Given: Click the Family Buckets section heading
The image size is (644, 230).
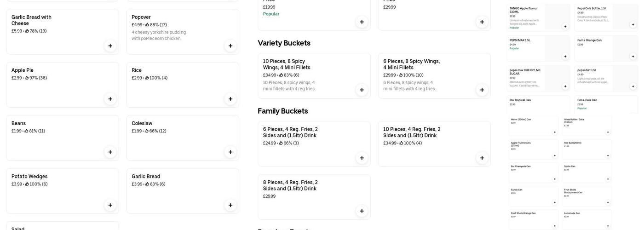Looking at the screenshot, I should (283, 111).
